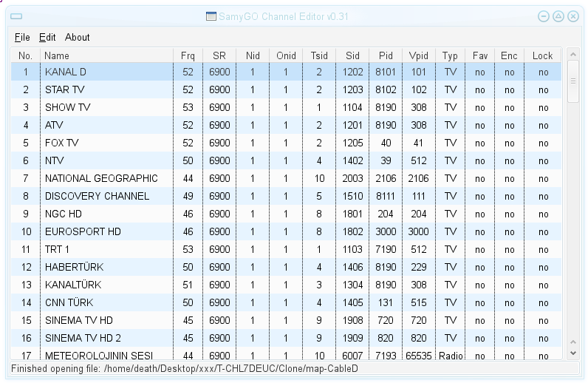Select the NGC HD channel name
The width and height of the screenshot is (588, 383).
coord(64,214)
